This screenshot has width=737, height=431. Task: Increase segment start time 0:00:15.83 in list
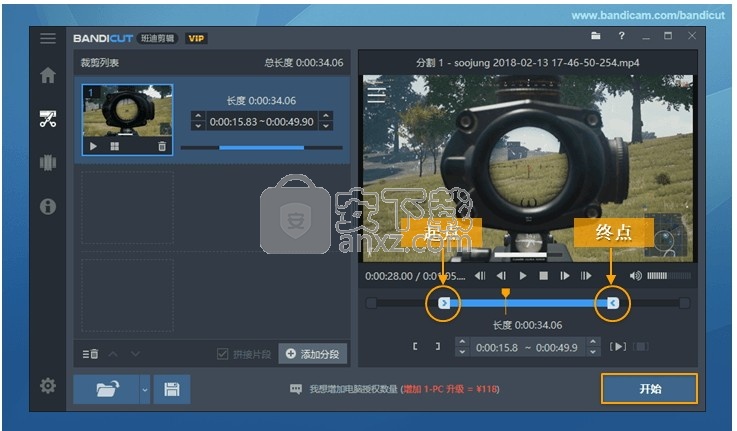pyautogui.click(x=198, y=116)
